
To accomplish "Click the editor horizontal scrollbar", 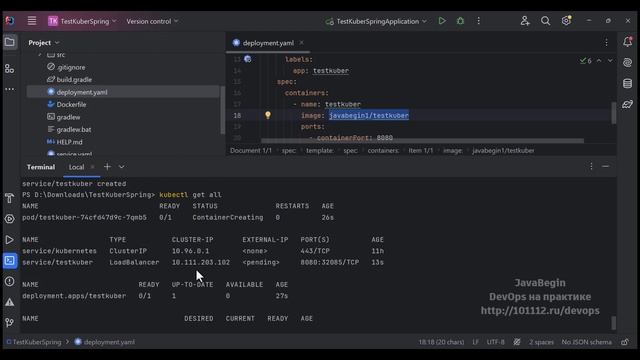I will point(422,141).
